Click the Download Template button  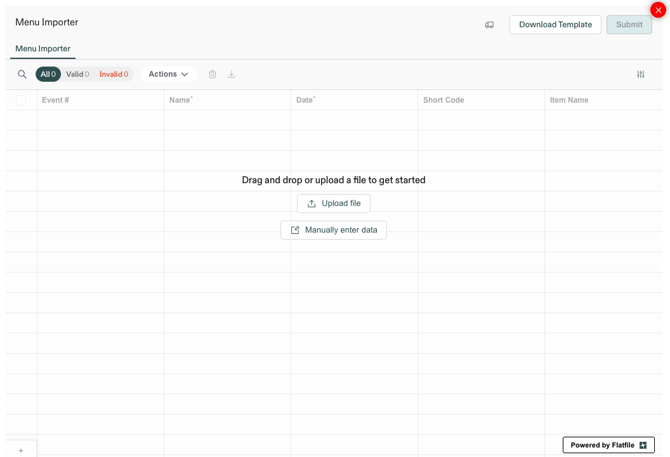(555, 25)
